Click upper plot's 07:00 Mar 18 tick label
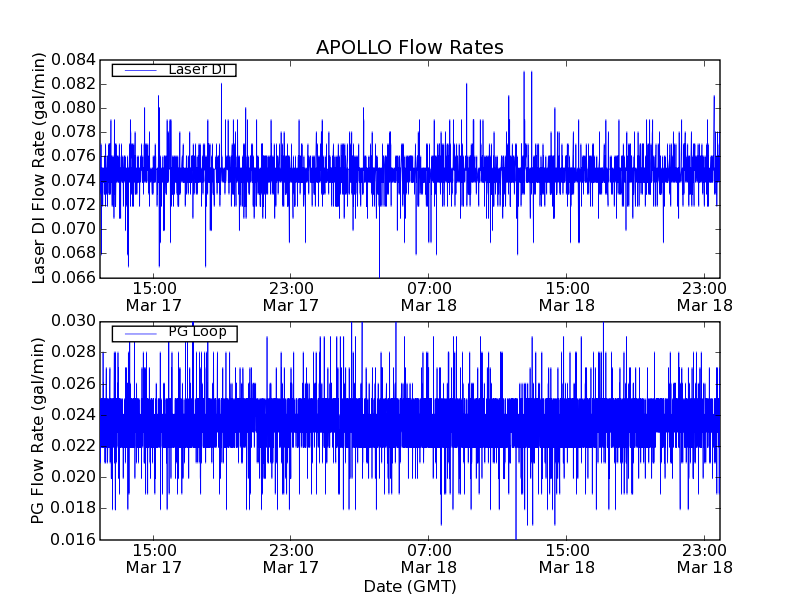 click(429, 296)
